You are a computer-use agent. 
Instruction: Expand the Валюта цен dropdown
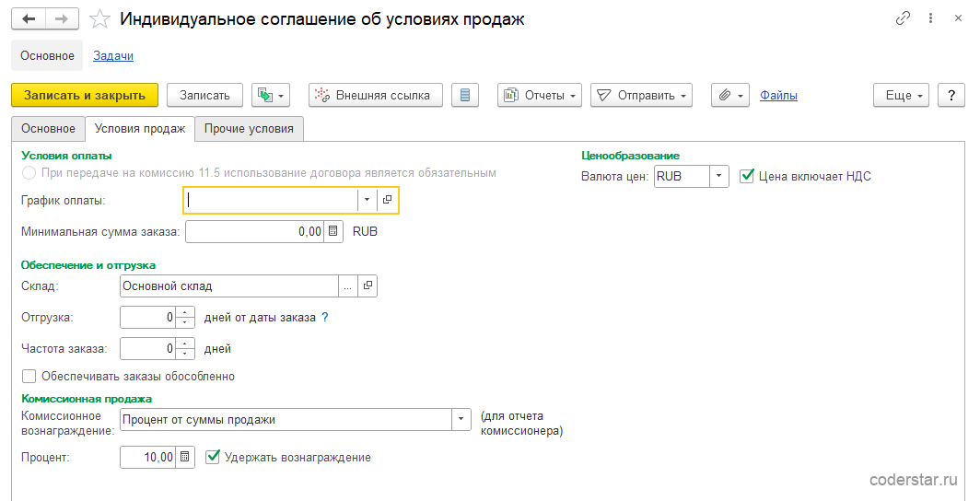(718, 176)
